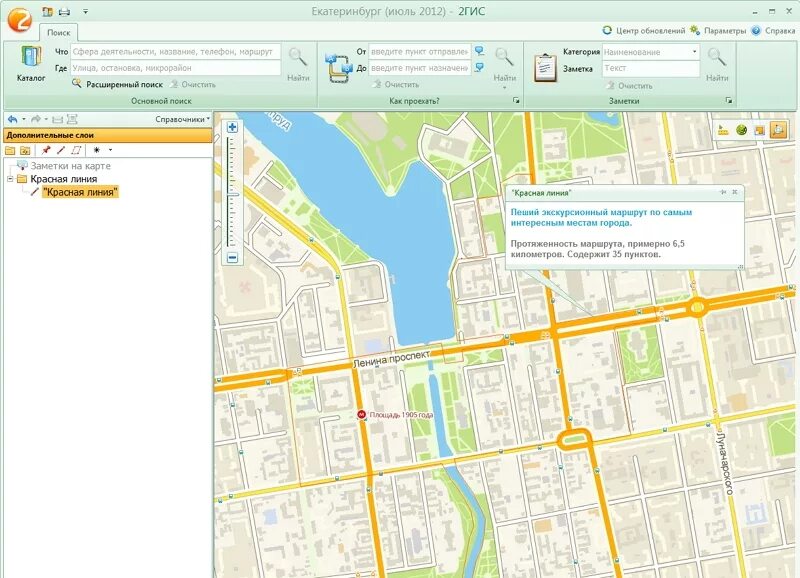800x578 pixels.
Task: Click the forward navigation arrow icon
Action: (36, 119)
